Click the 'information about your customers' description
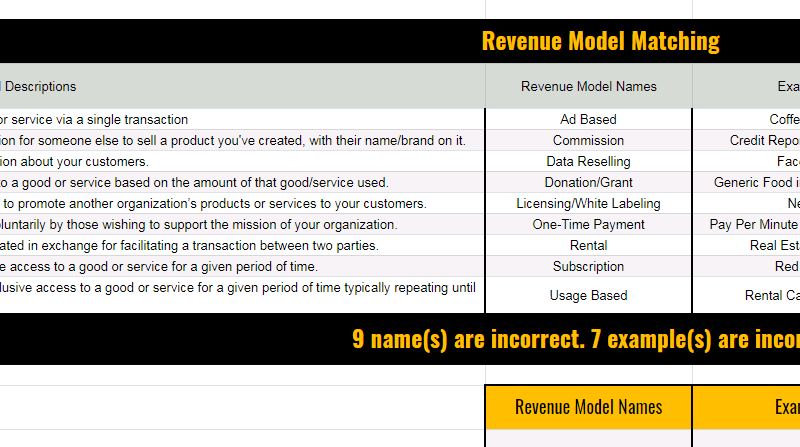The height and width of the screenshot is (447, 800). [242, 161]
